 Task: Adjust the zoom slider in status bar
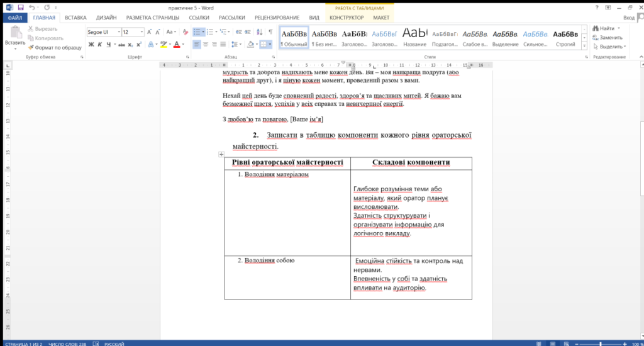coord(601,344)
